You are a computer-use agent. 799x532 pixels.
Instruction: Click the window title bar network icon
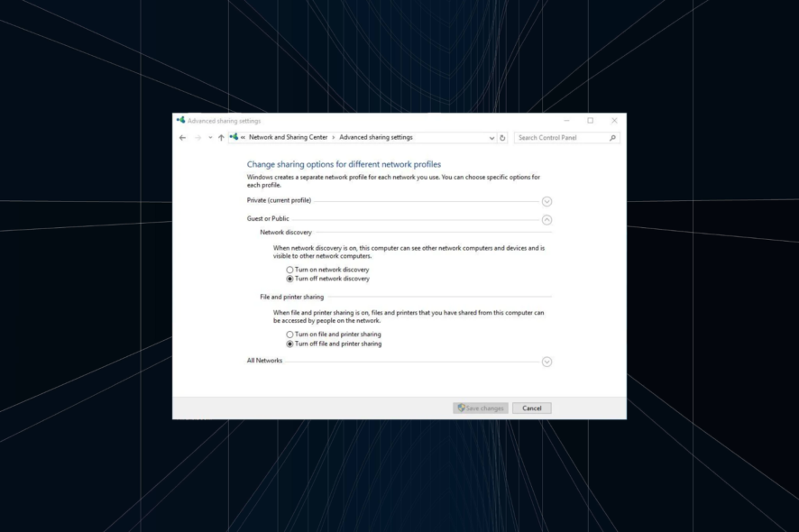(x=181, y=120)
